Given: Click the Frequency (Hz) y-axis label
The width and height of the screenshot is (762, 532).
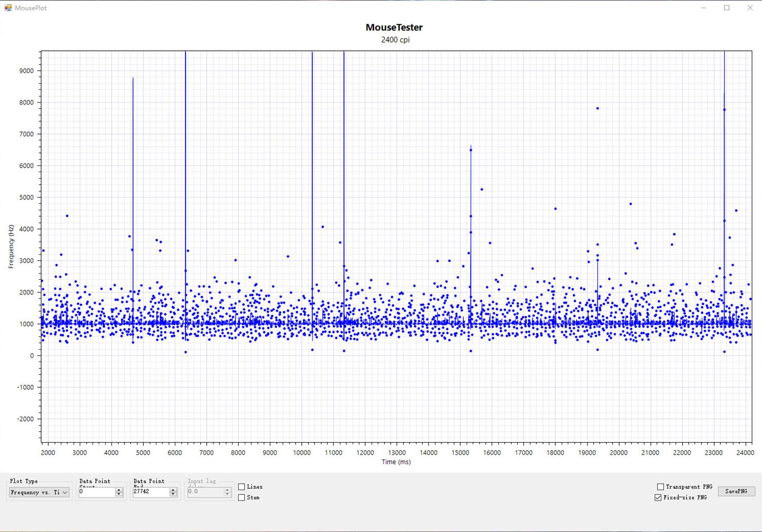Looking at the screenshot, I should click(x=11, y=246).
